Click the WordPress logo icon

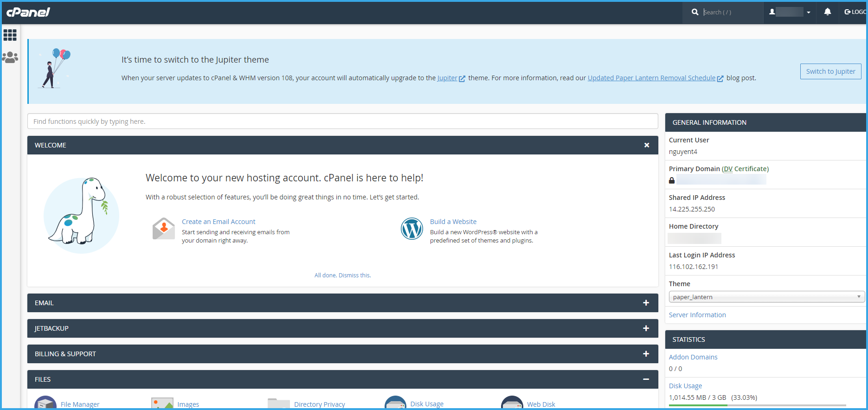pos(412,229)
